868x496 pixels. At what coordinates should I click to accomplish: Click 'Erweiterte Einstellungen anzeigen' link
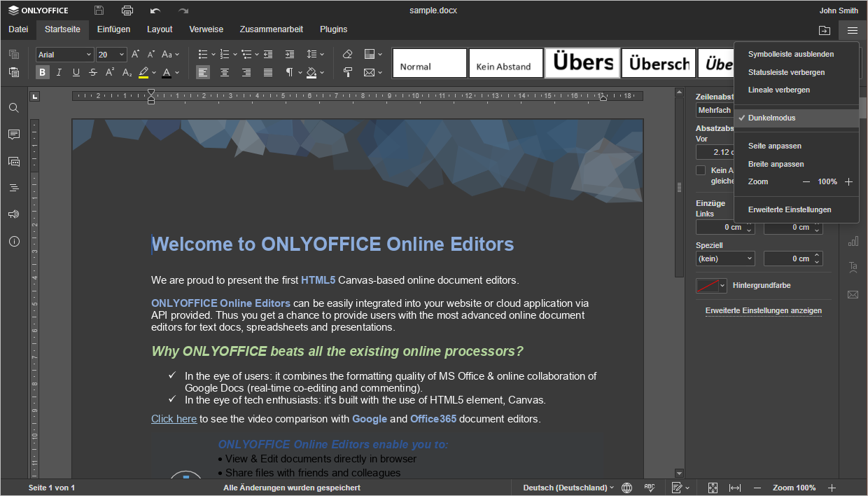tap(763, 310)
